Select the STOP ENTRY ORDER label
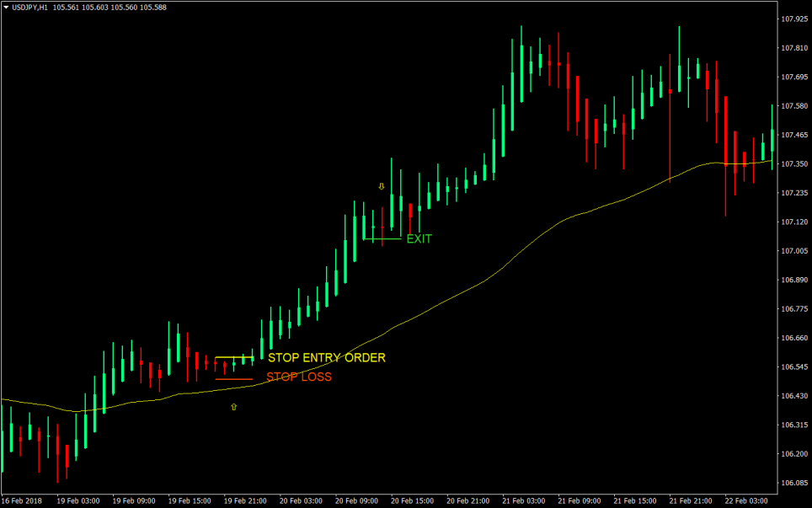The height and width of the screenshot is (508, 812). click(x=327, y=358)
